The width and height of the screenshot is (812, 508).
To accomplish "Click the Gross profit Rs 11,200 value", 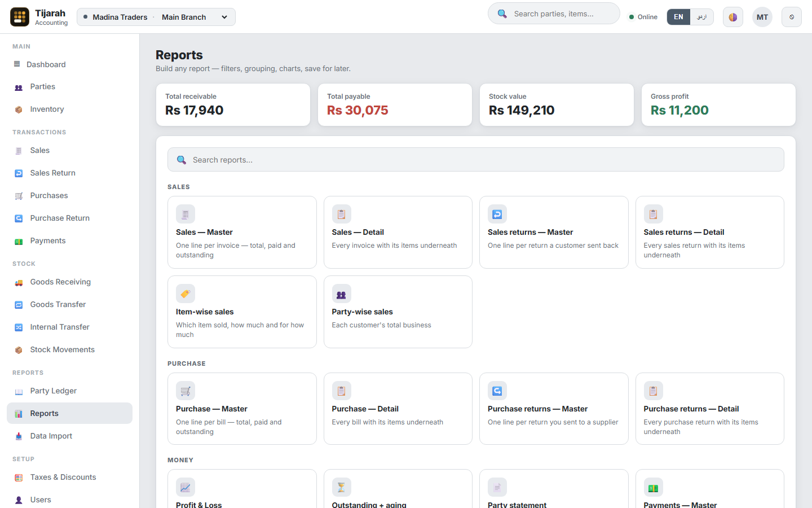I will [x=679, y=110].
